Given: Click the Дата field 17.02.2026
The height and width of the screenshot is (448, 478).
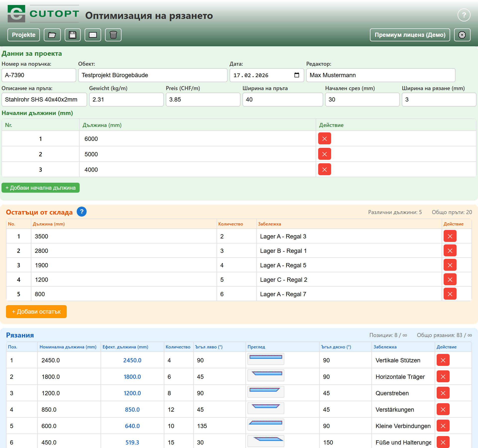Looking at the screenshot, I should coord(267,75).
